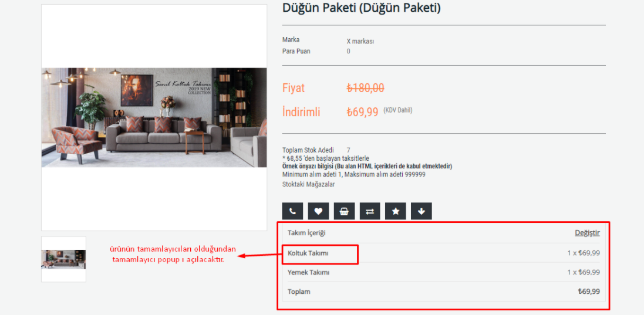This screenshot has height=315, width=644.
Task: Select the Koltuk Takımı item
Action: [308, 253]
